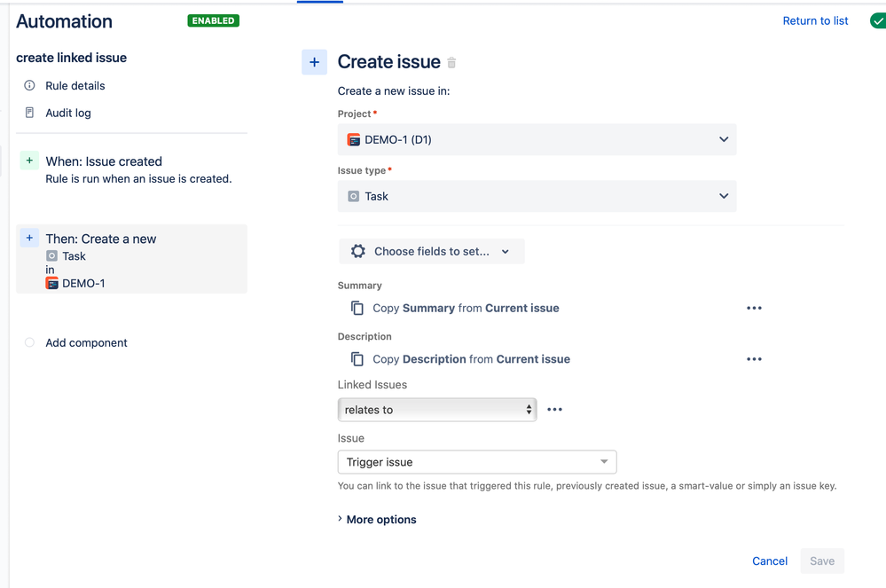886x588 pixels.
Task: Click the Return to list link
Action: tap(815, 21)
